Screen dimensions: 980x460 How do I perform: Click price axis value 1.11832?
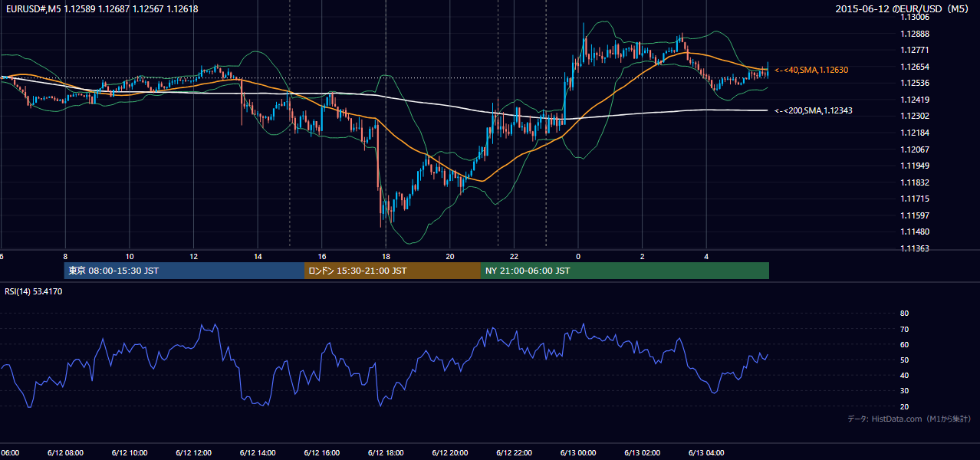(x=914, y=182)
